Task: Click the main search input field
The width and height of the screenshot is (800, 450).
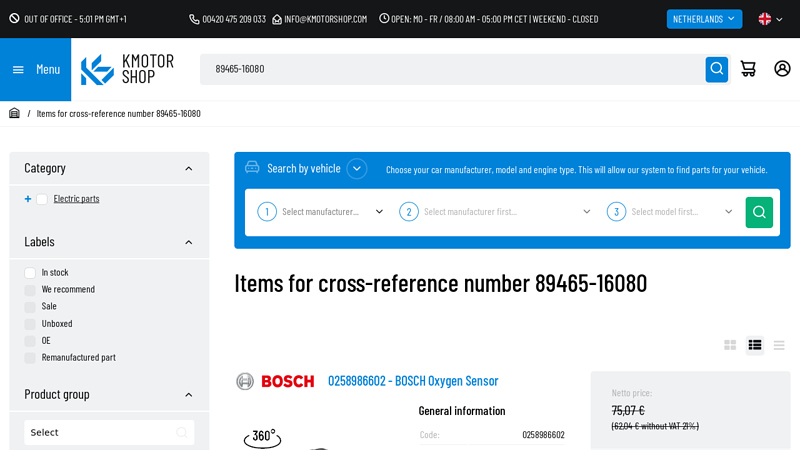Action: tap(453, 69)
